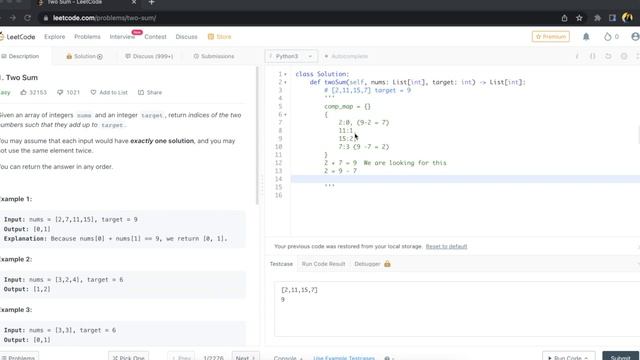Share the Two Sum problem

150,93
